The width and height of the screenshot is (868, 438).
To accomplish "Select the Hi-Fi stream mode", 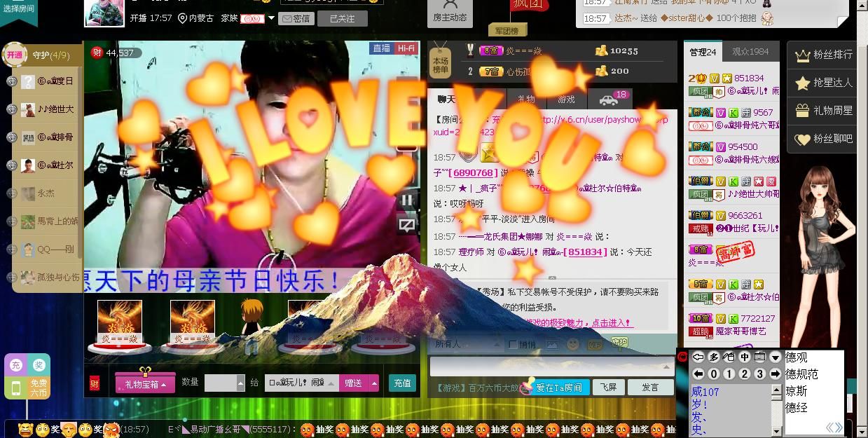I will (406, 48).
